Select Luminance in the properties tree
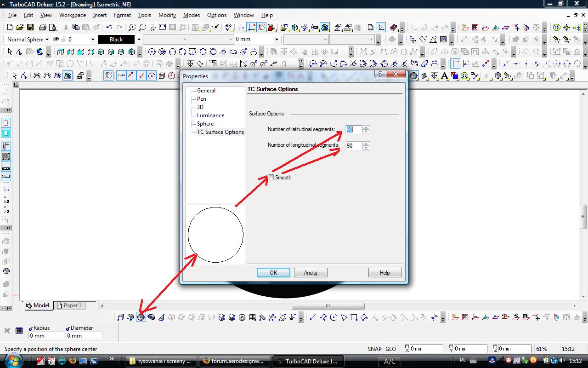The width and height of the screenshot is (588, 368). 210,115
